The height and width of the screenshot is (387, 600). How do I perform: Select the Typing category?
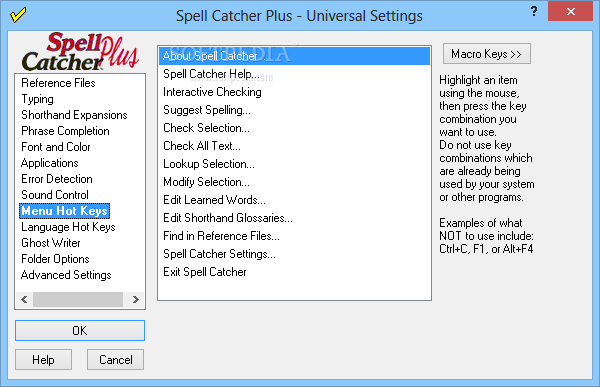[x=37, y=99]
